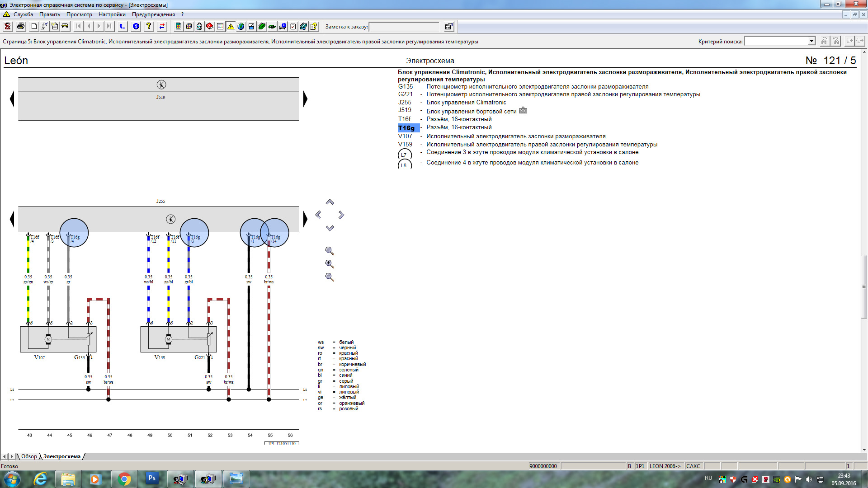
Task: Click the V107 motor label in the diagram
Action: [x=39, y=357]
